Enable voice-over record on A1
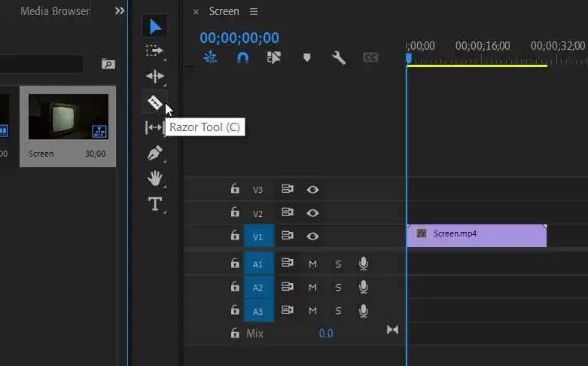The image size is (588, 366). pyautogui.click(x=364, y=264)
